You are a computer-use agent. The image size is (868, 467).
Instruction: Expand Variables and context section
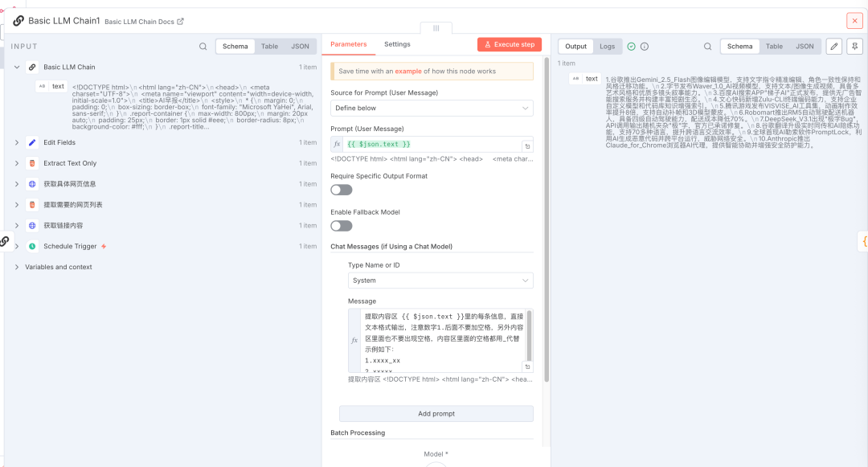pos(17,267)
